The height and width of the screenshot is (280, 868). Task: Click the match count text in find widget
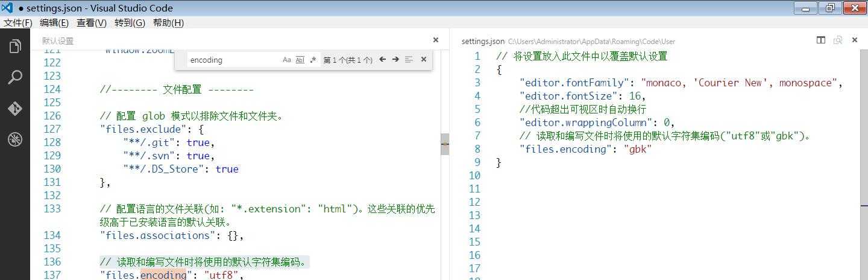pos(348,60)
